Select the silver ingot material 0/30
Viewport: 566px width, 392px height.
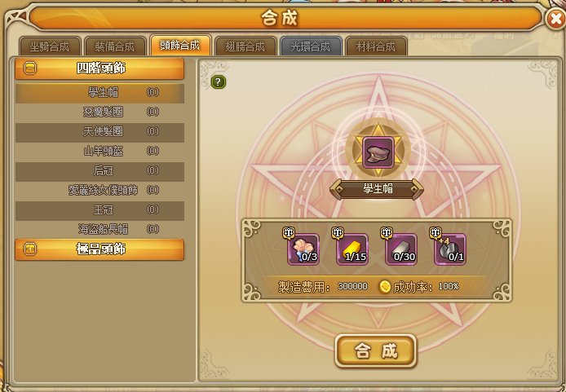[401, 249]
